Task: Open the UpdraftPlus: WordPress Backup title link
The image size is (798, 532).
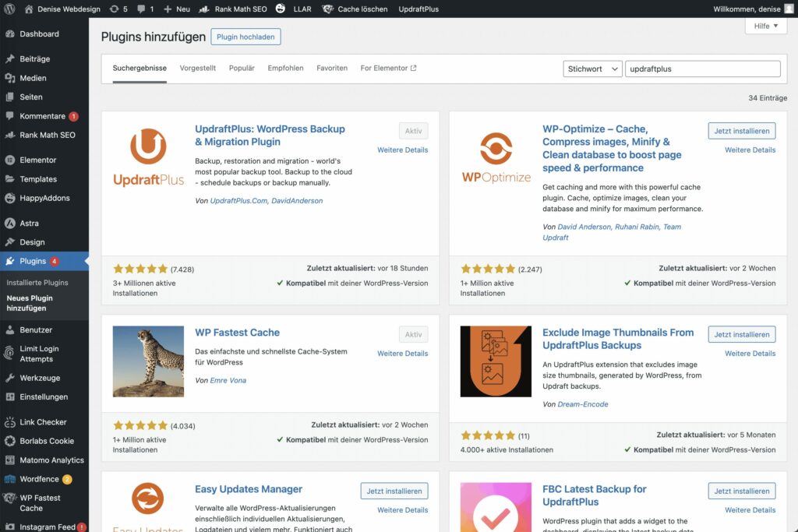Action: [270, 136]
